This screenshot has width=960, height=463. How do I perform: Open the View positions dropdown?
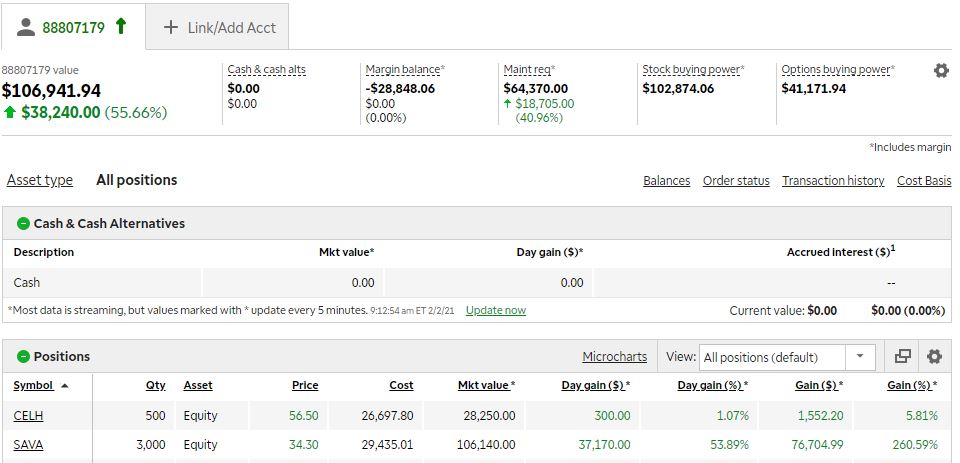tap(860, 357)
